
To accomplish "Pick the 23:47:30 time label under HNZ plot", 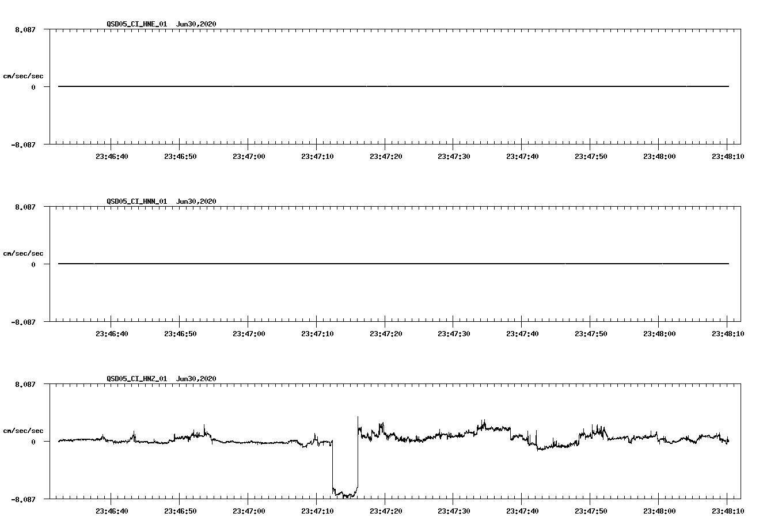I will [454, 511].
